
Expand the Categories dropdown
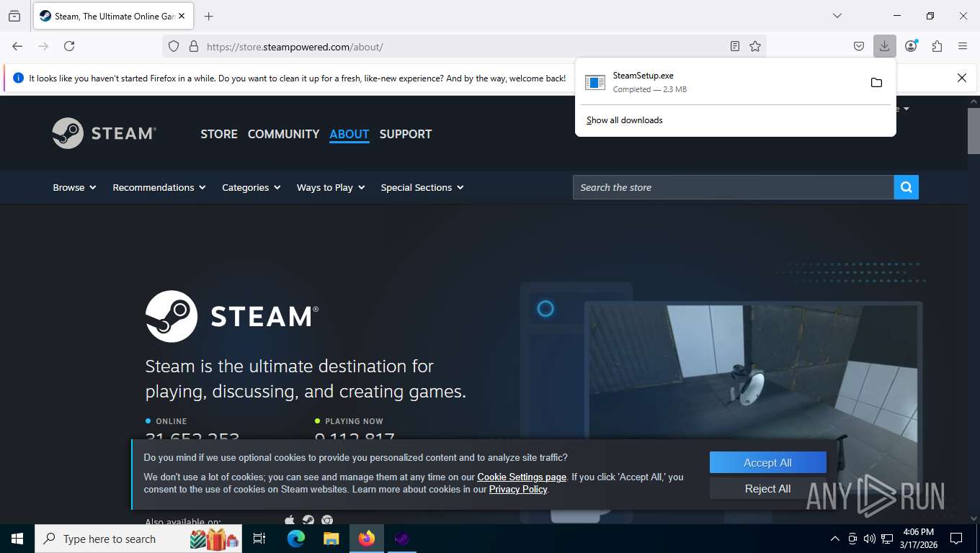[x=251, y=187]
